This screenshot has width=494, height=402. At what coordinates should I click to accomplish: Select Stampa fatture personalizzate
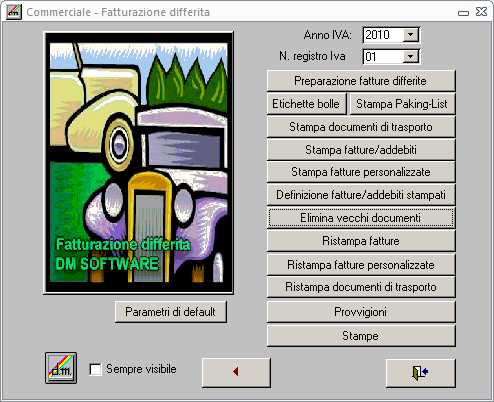tap(361, 172)
